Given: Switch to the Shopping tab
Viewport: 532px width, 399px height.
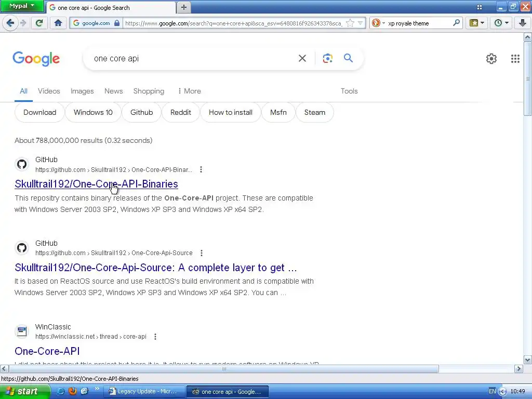Looking at the screenshot, I should click(149, 91).
